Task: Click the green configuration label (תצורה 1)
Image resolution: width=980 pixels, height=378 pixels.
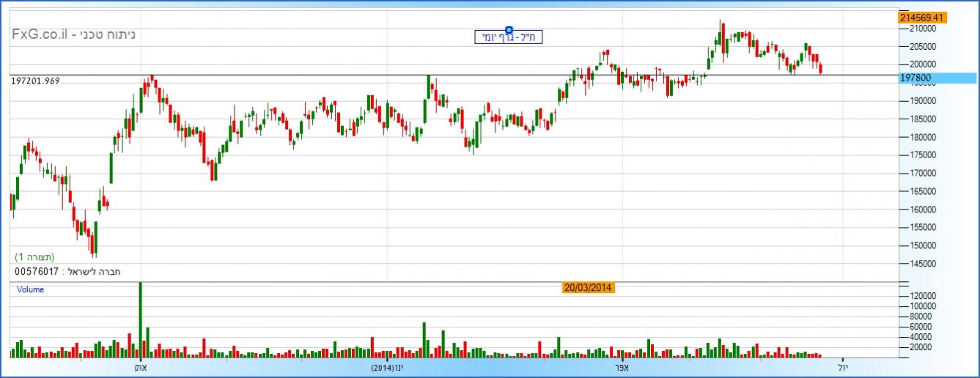Action: pyautogui.click(x=35, y=257)
